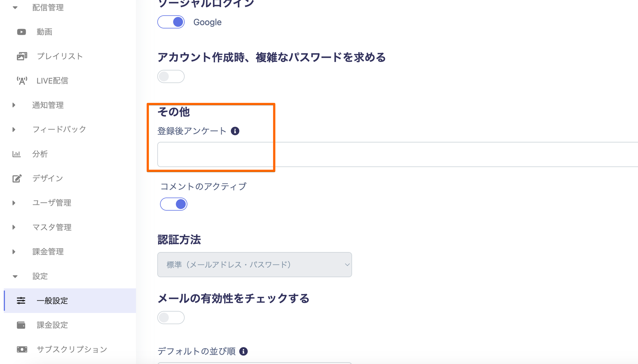Click the video (動画) play icon
The width and height of the screenshot is (638, 364).
(x=21, y=32)
